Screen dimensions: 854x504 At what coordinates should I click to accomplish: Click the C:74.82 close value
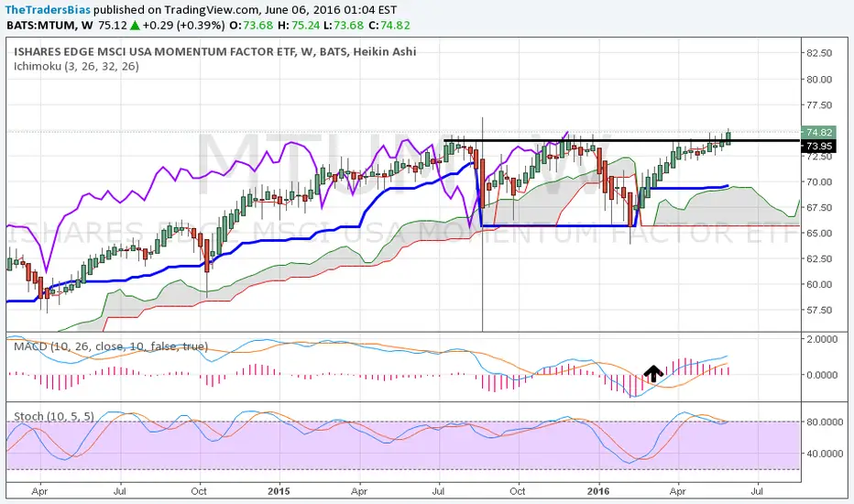tap(389, 25)
